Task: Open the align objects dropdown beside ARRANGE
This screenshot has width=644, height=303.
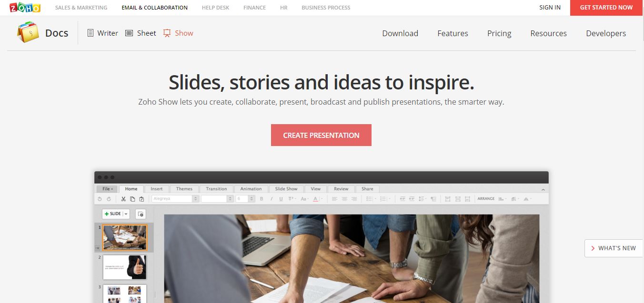Action: [x=502, y=199]
